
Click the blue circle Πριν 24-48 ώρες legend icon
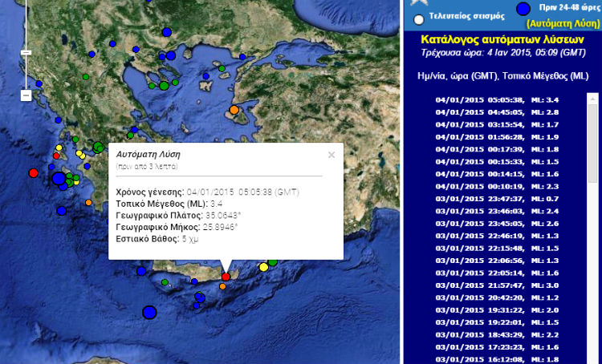click(x=523, y=9)
